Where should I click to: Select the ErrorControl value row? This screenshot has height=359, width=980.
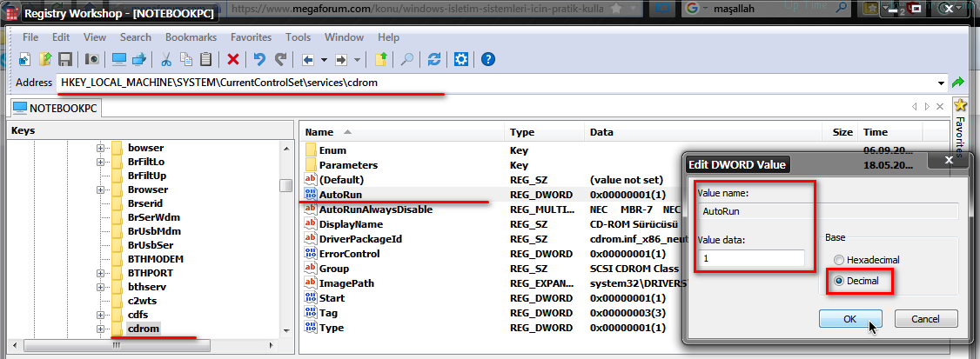click(492, 254)
